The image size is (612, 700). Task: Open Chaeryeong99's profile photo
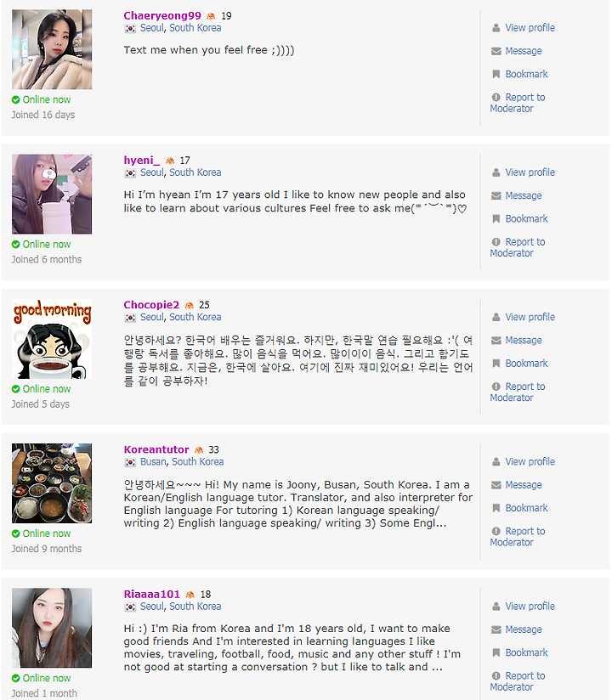pos(52,49)
